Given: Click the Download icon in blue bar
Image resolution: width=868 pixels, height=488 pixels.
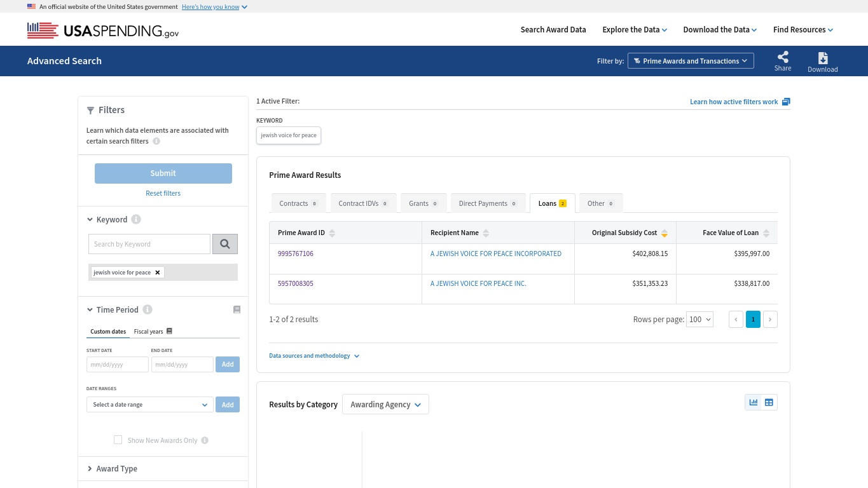Looking at the screenshot, I should pos(823,58).
